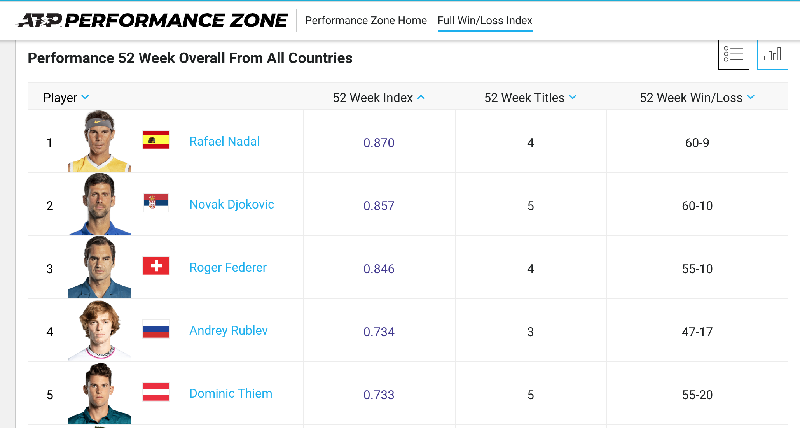The image size is (800, 428).
Task: Click Dominic Thiem's headshot photo
Action: tap(99, 393)
